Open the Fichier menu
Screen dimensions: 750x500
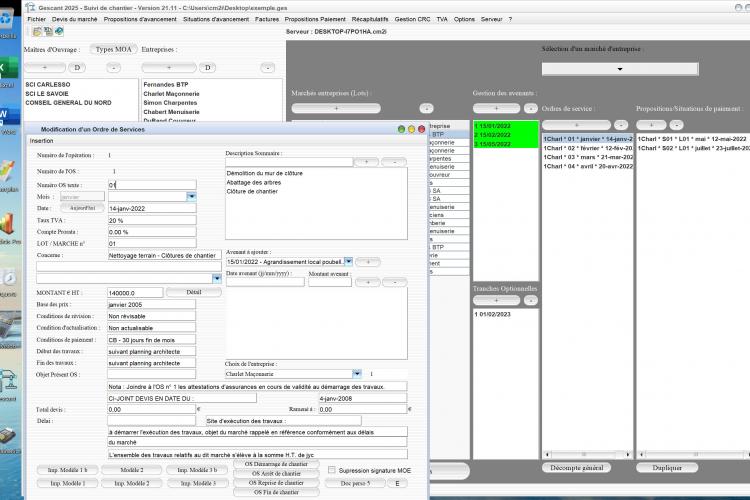[36, 19]
